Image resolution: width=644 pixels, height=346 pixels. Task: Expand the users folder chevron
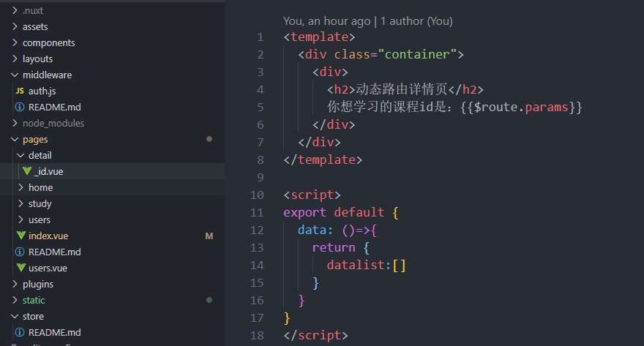pos(20,219)
